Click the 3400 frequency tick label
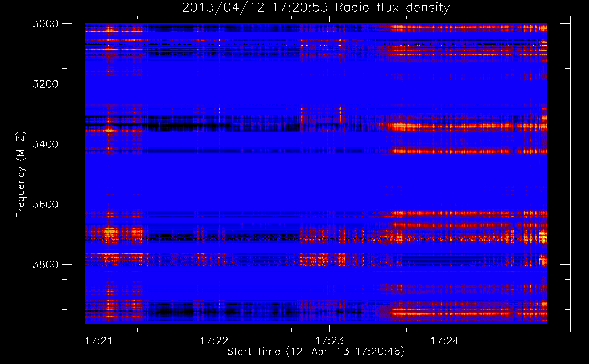 46,144
